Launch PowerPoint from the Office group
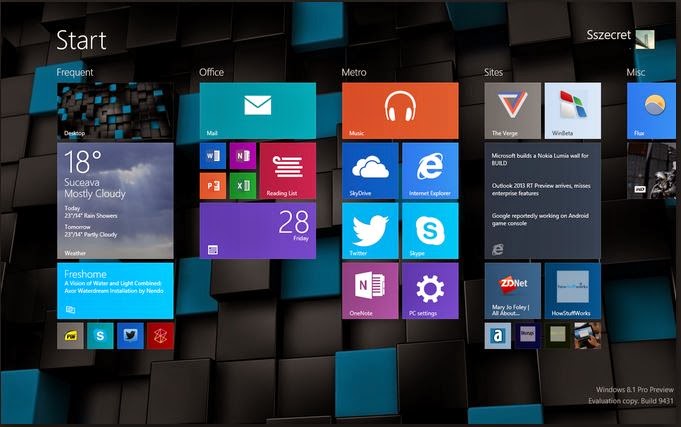 [213, 186]
